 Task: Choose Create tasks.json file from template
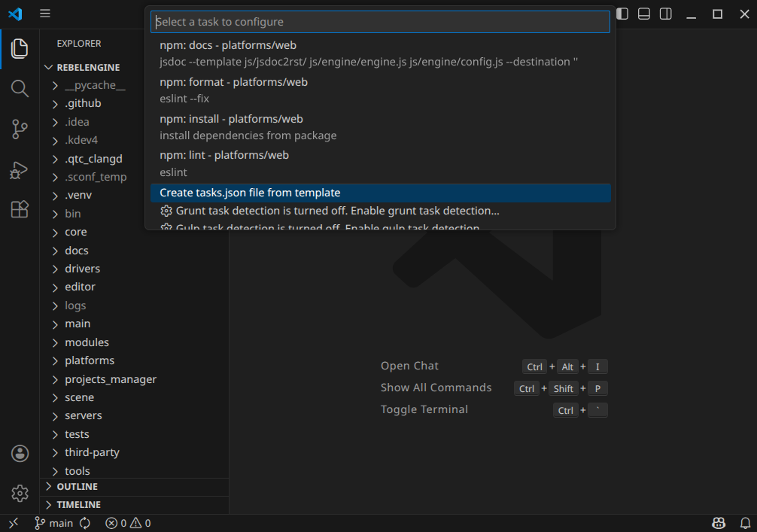[x=380, y=193]
